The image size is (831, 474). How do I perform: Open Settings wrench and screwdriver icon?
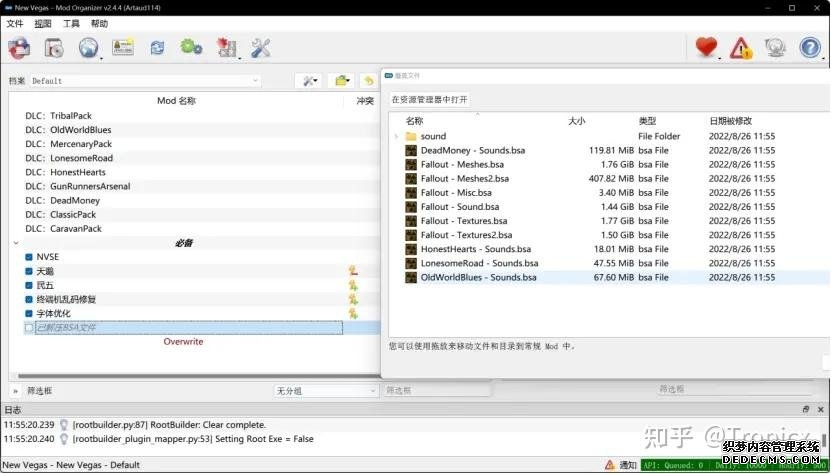tap(261, 47)
